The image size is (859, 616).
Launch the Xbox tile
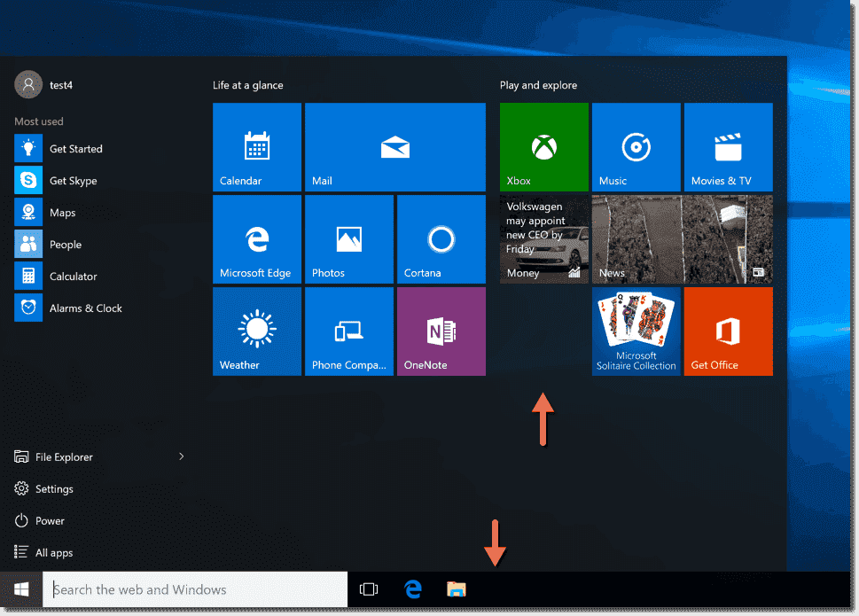tap(543, 147)
